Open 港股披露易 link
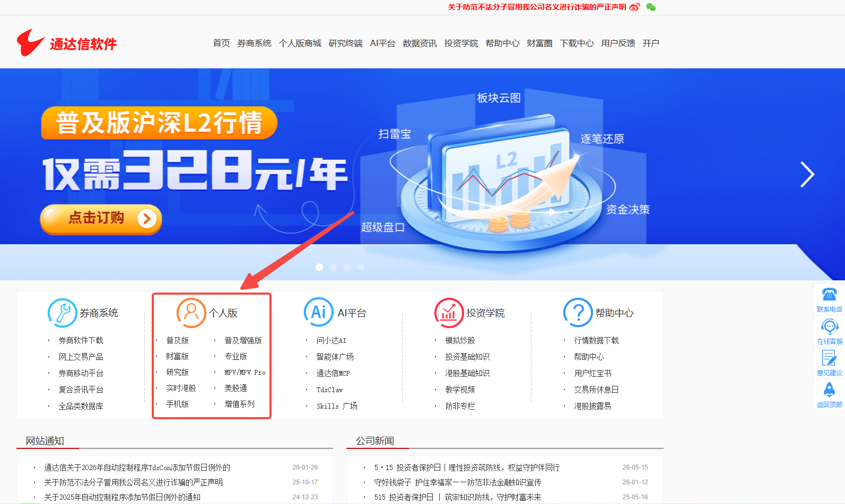Screen dimensions: 845x504 [593, 406]
